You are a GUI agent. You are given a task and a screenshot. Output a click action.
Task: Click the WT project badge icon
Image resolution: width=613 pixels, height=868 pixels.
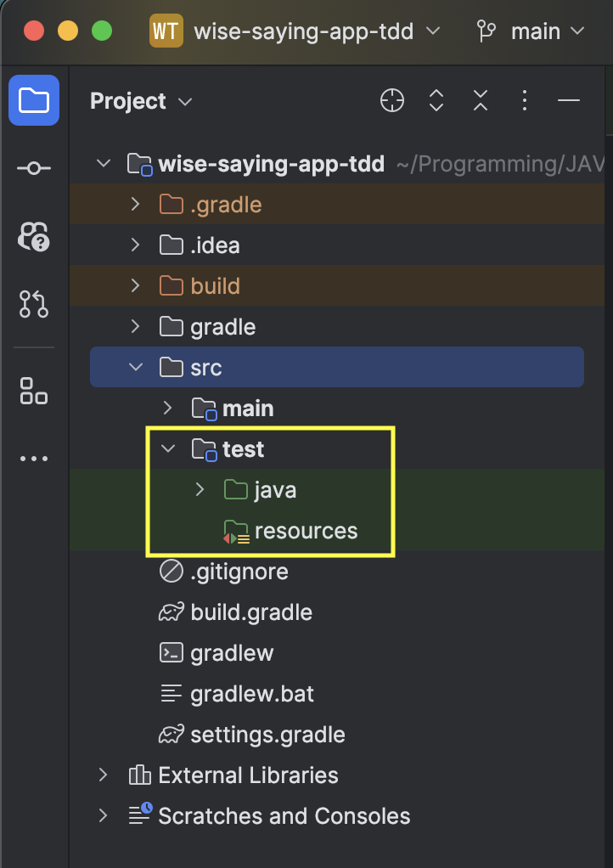pos(166,31)
